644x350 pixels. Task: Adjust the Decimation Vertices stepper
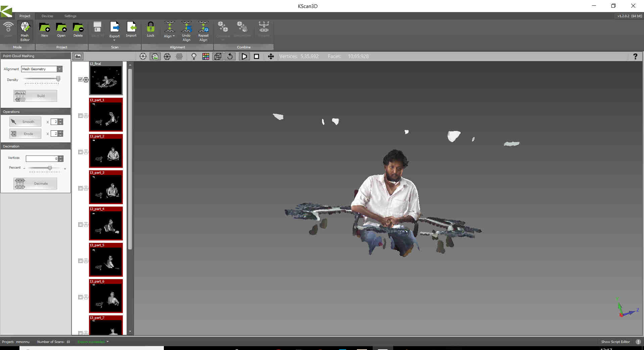coord(61,159)
